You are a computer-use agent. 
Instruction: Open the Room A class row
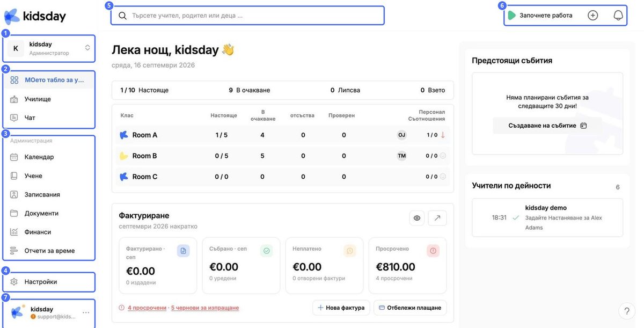coord(282,135)
